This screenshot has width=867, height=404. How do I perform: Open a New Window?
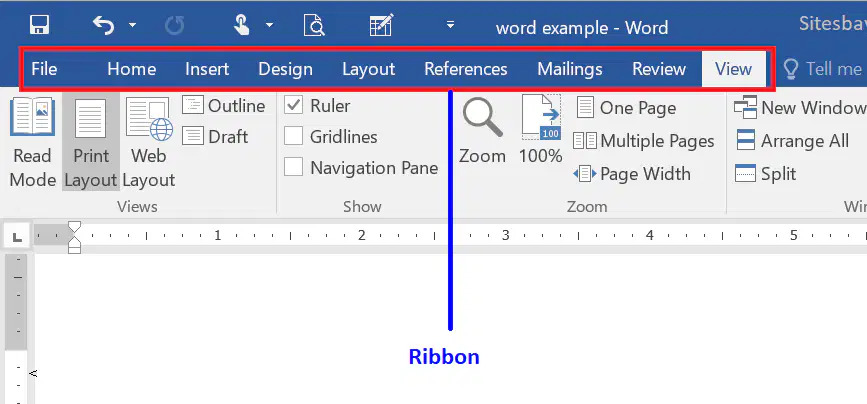(x=800, y=108)
